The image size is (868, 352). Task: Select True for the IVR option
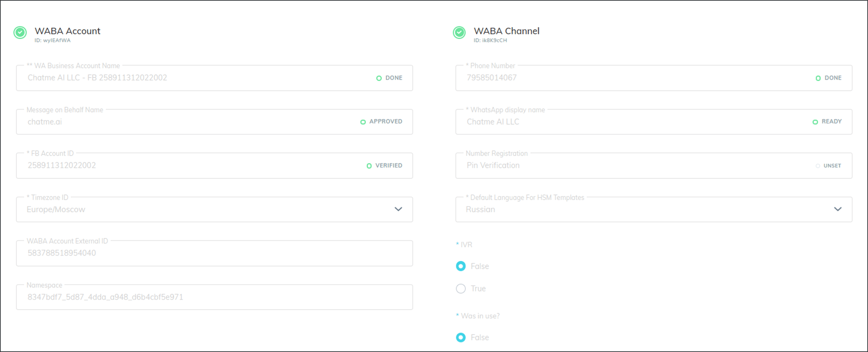pos(461,288)
